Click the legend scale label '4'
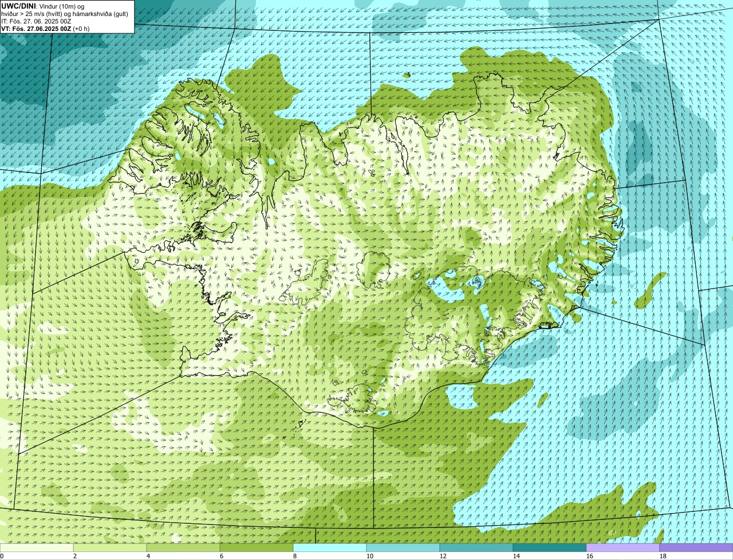This screenshot has width=733, height=560. tap(148, 556)
